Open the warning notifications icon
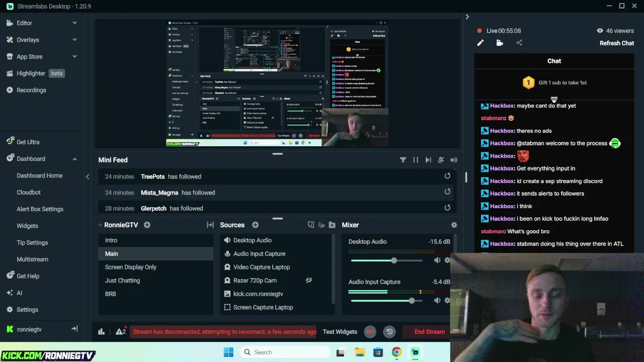The width and height of the screenshot is (644, 362). 120,331
